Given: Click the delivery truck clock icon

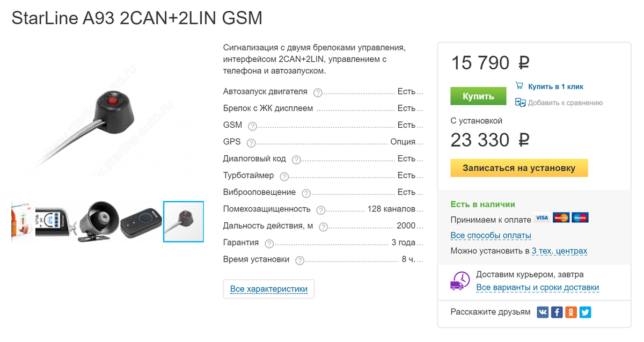Looking at the screenshot, I should click(459, 281).
